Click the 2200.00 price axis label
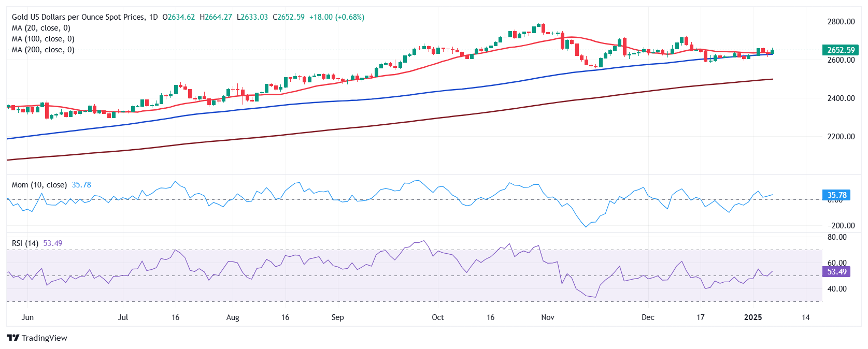This screenshot has width=868, height=349. tap(841, 137)
